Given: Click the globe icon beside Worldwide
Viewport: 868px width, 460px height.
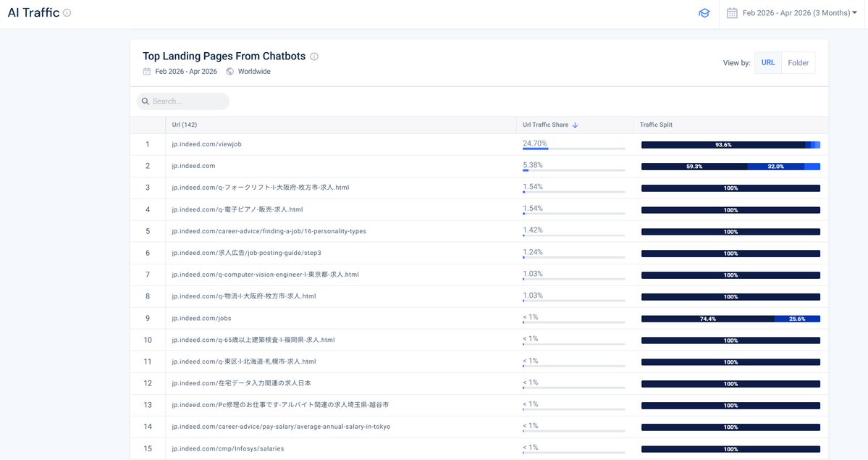Looking at the screenshot, I should pyautogui.click(x=229, y=72).
